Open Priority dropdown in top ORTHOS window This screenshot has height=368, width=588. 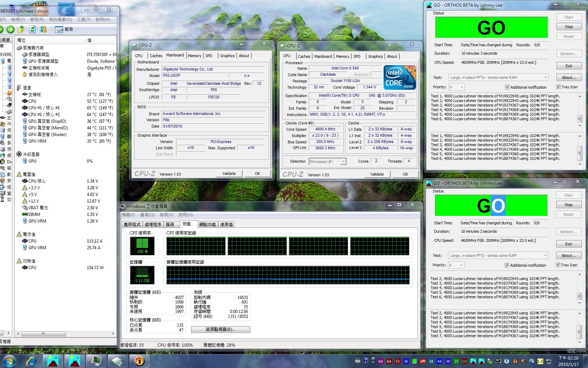click(x=456, y=87)
